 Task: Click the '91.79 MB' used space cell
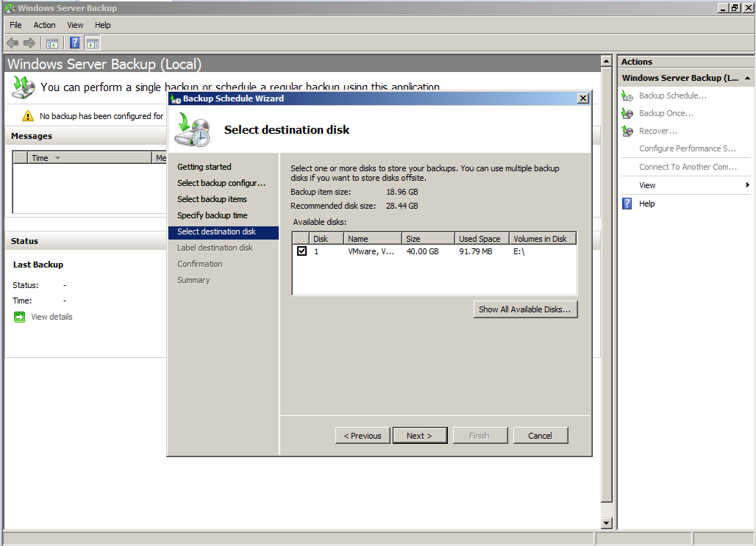point(475,251)
